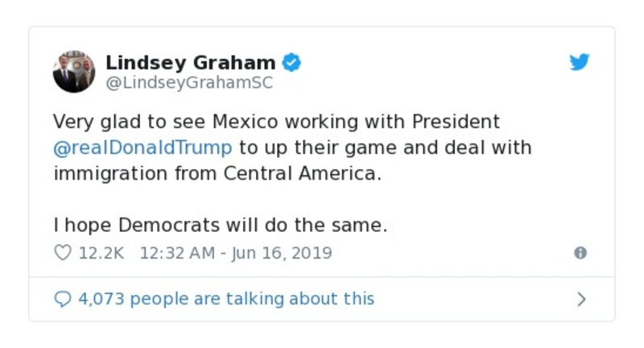Open the @realDonaldTrump mention link

click(142, 148)
